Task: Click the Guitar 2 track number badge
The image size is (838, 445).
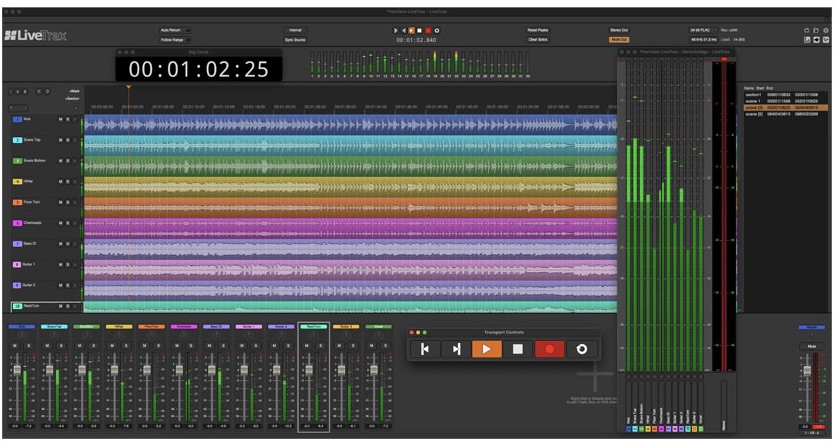Action: click(x=17, y=286)
